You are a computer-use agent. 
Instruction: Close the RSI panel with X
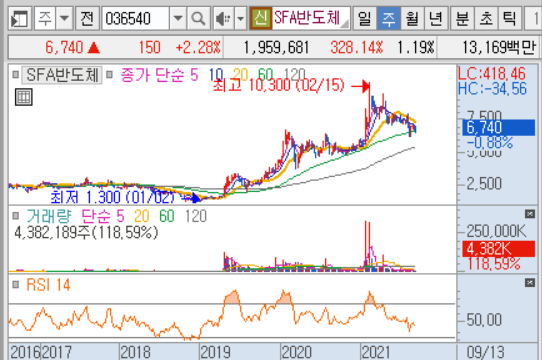point(530,283)
